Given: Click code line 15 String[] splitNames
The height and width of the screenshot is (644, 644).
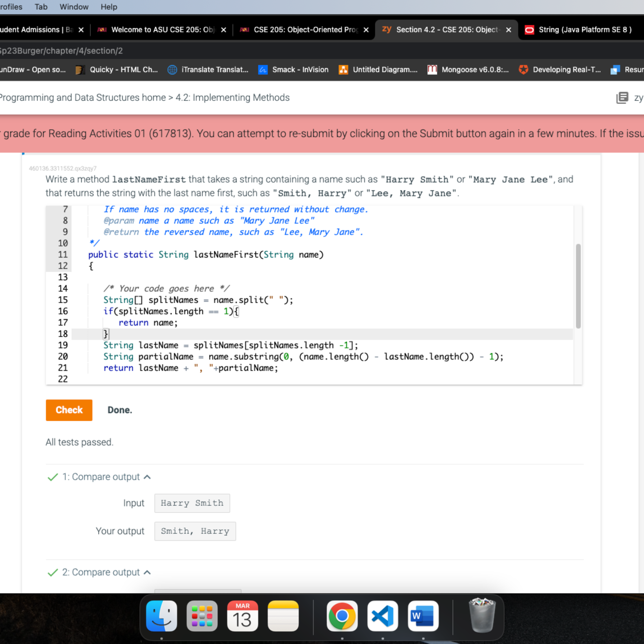Looking at the screenshot, I should pos(198,300).
